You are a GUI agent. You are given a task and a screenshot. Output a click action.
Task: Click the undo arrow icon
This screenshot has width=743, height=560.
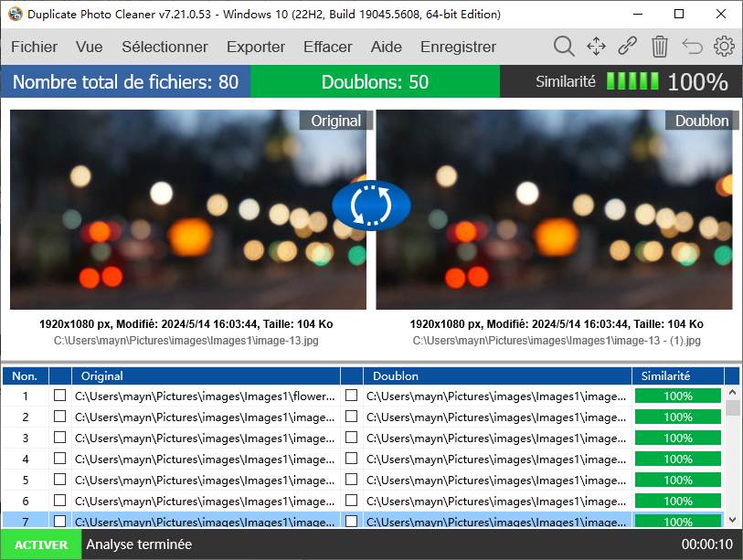click(x=692, y=47)
